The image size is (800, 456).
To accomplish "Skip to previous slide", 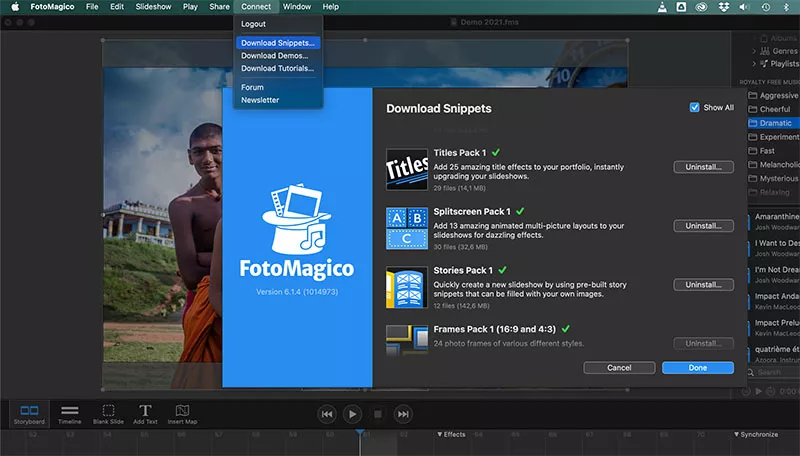I will [327, 414].
